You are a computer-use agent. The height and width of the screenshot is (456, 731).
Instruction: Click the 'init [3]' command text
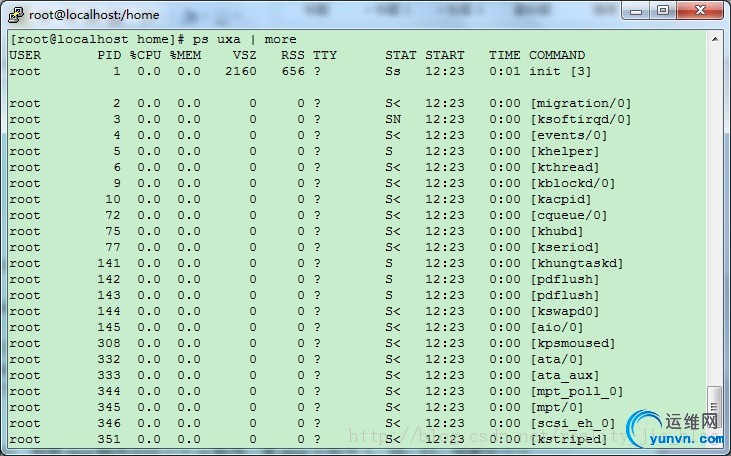click(x=560, y=71)
